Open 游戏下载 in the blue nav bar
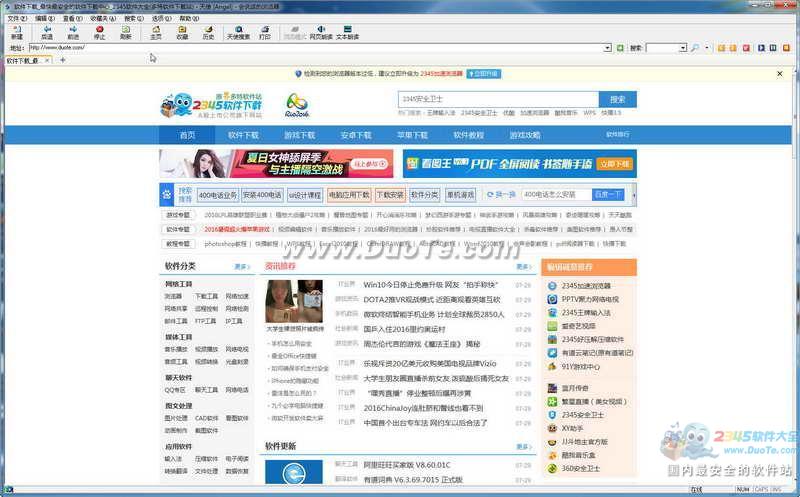800x497 pixels. pyautogui.click(x=299, y=135)
